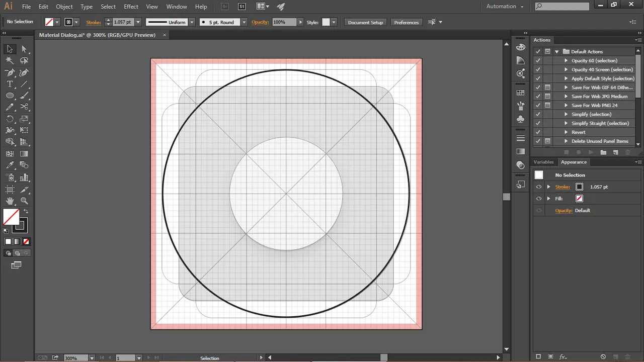644x362 pixels.
Task: Open the Object menu
Action: coord(64,7)
